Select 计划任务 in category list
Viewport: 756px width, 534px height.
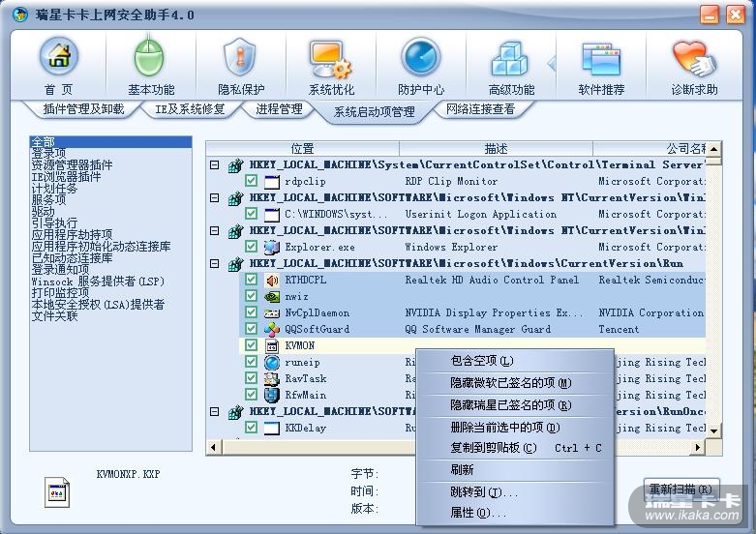point(54,189)
